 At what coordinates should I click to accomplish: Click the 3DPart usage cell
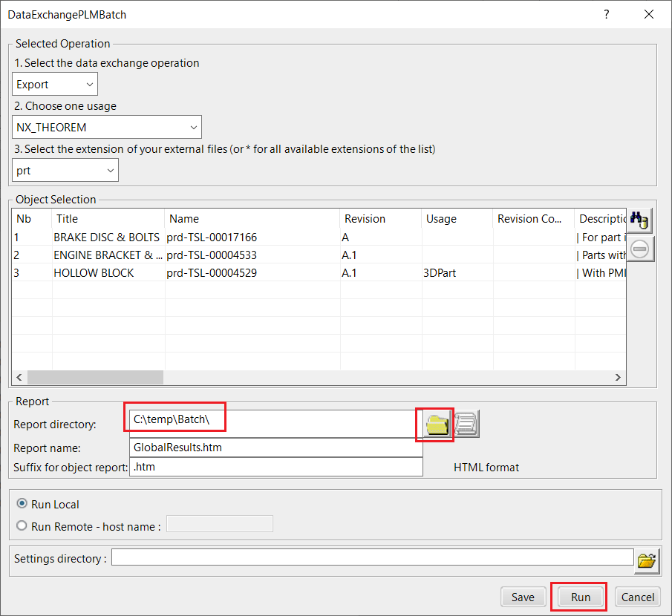tap(440, 273)
